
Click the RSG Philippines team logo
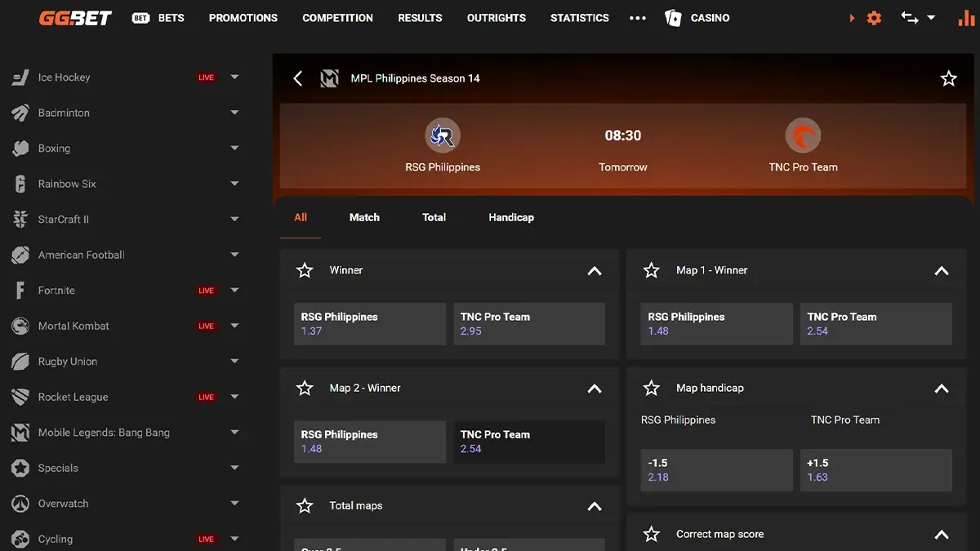tap(443, 136)
